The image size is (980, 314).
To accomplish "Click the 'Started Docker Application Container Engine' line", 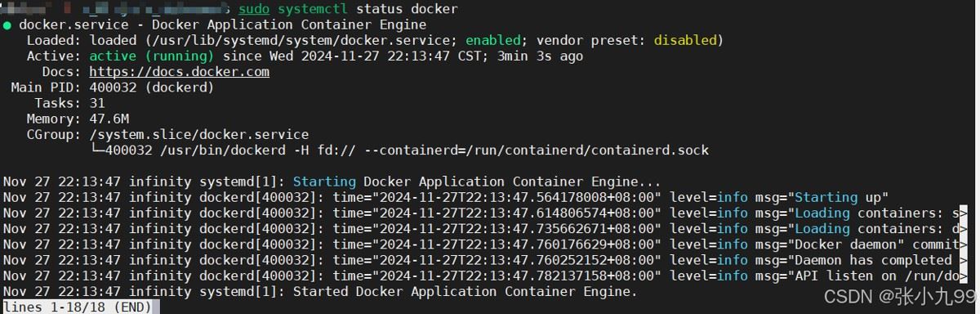I will point(464,291).
